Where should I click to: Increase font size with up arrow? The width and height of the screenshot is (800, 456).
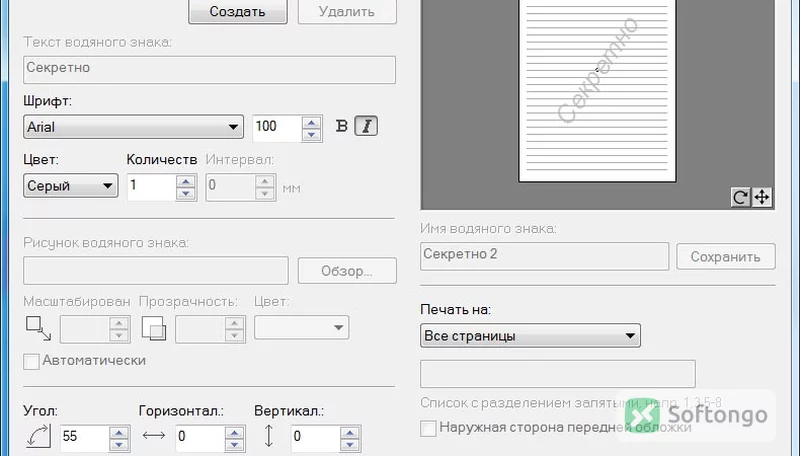pos(311,122)
